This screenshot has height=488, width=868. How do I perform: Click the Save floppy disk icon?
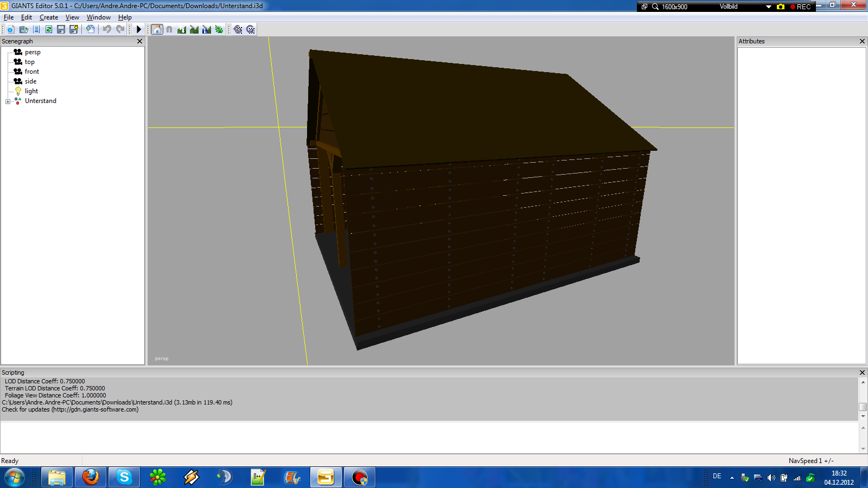pos(61,29)
